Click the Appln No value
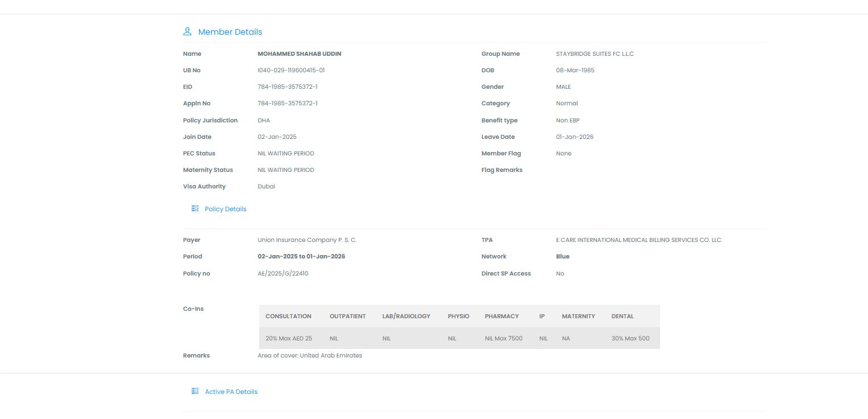The height and width of the screenshot is (419, 868). tap(288, 103)
